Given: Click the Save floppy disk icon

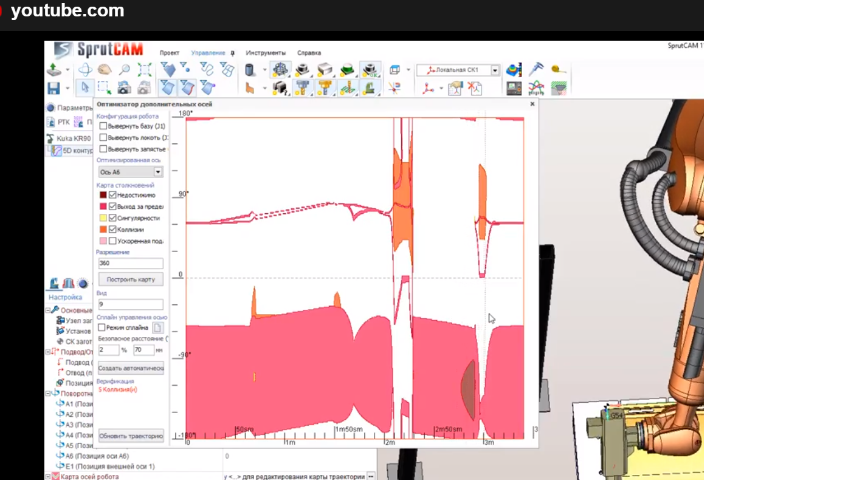Looking at the screenshot, I should tap(53, 88).
